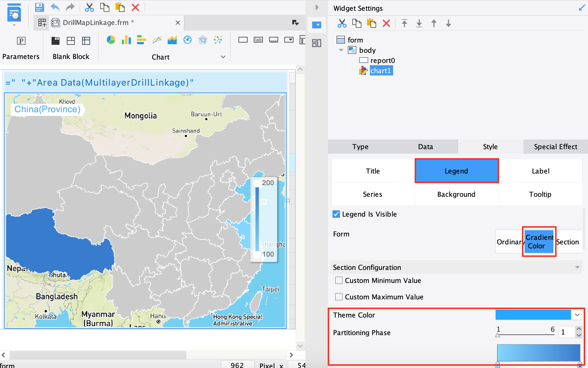This screenshot has width=588, height=368.
Task: Select the horizontal bar chart icon
Action: [x=141, y=40]
